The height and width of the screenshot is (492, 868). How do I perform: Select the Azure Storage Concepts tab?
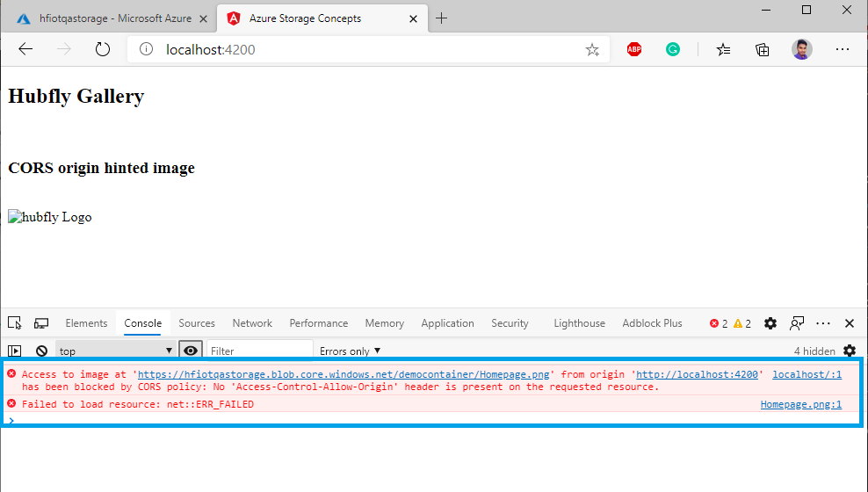click(321, 18)
